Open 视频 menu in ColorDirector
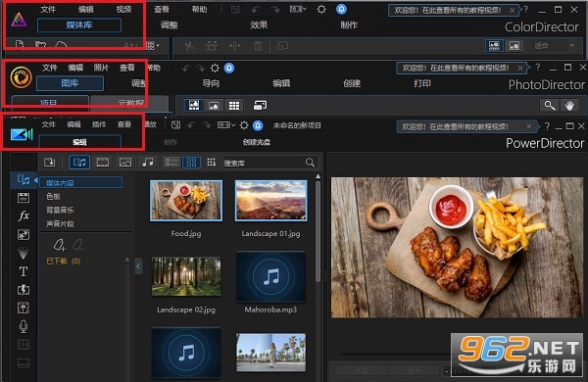Image resolution: width=588 pixels, height=382 pixels. (x=123, y=10)
